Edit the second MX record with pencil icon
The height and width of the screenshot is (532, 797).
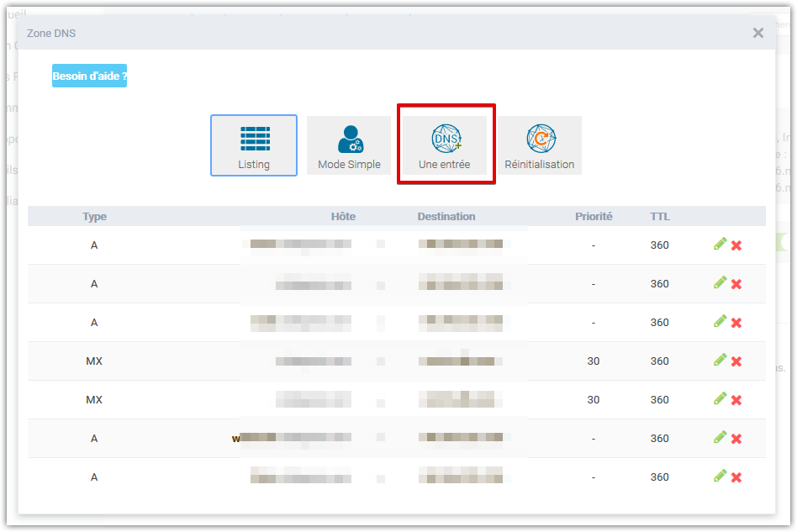[720, 399]
